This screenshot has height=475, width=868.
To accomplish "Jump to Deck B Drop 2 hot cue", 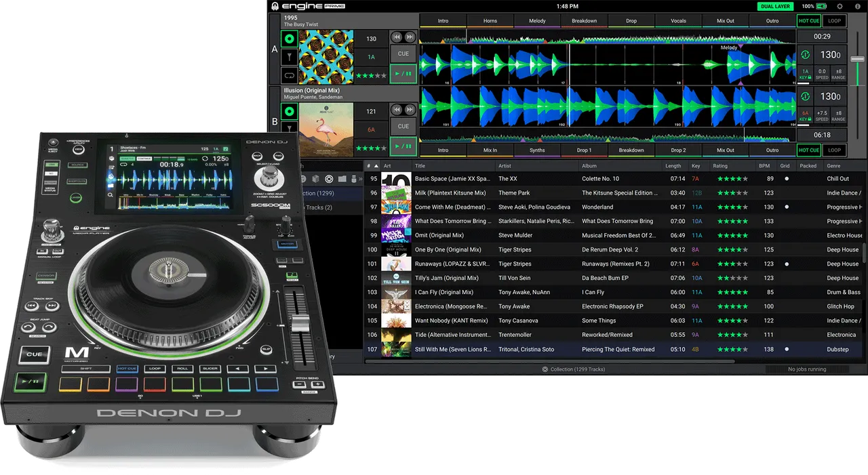I will 678,150.
